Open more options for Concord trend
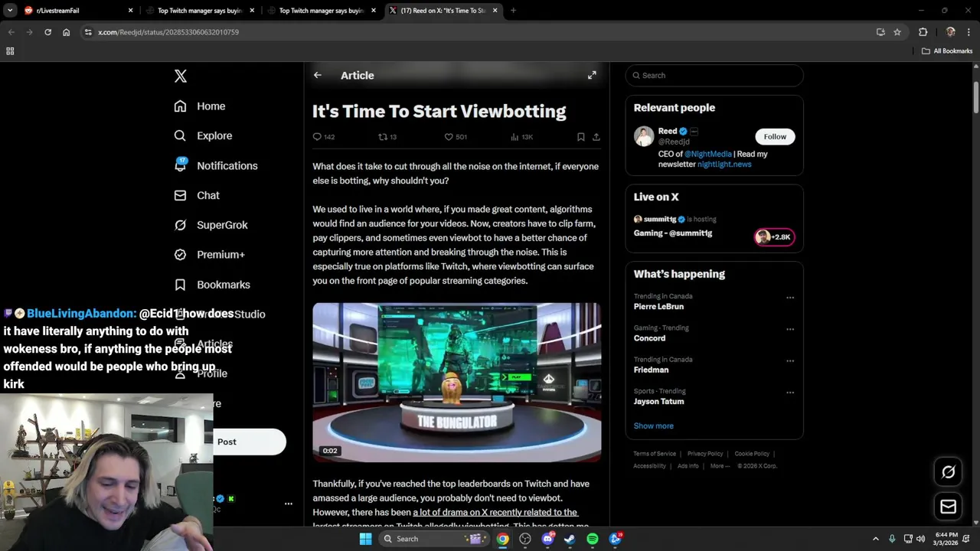The image size is (980, 551). click(790, 329)
